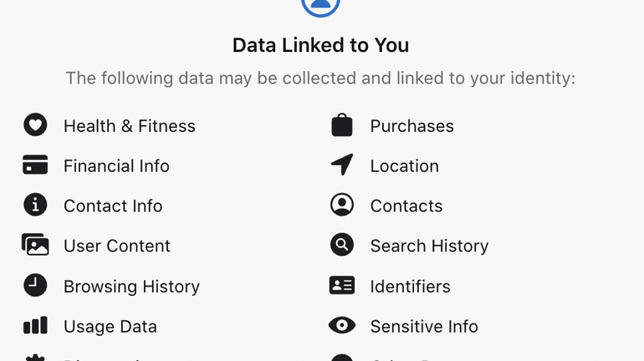Select the Search History label

[x=429, y=247]
